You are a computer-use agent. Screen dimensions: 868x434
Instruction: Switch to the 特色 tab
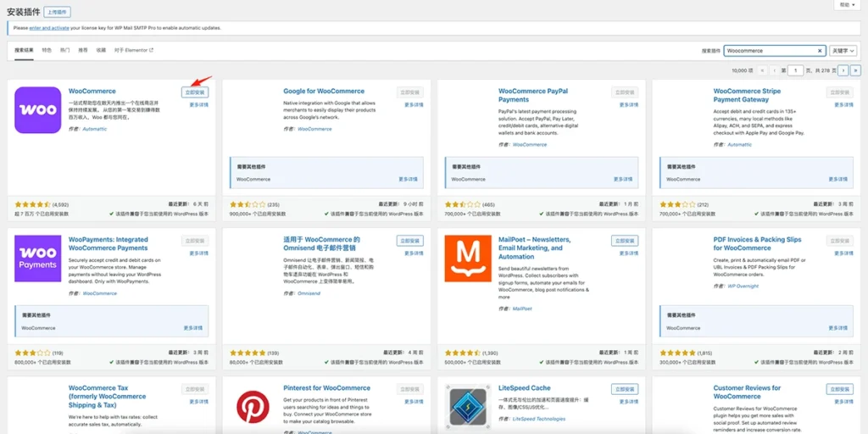[x=47, y=50]
